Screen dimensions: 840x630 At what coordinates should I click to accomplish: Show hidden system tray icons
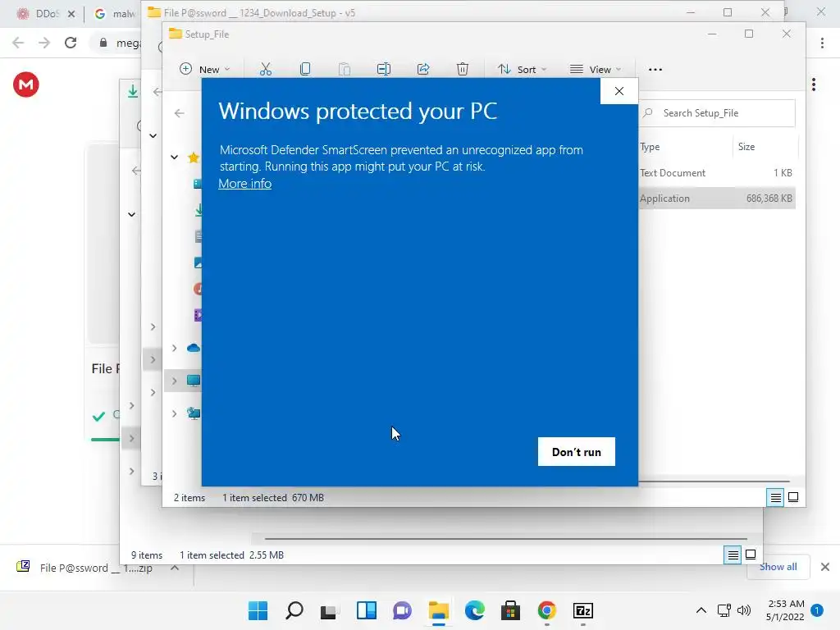click(701, 610)
